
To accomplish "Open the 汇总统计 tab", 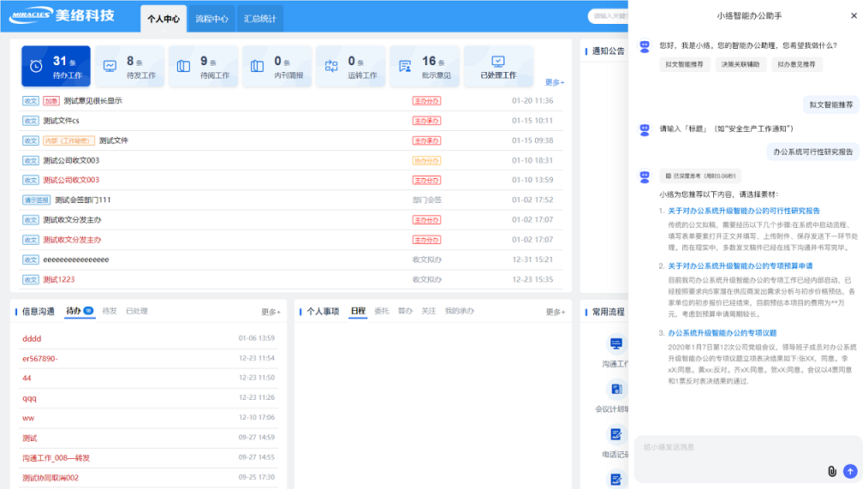I will coord(260,19).
